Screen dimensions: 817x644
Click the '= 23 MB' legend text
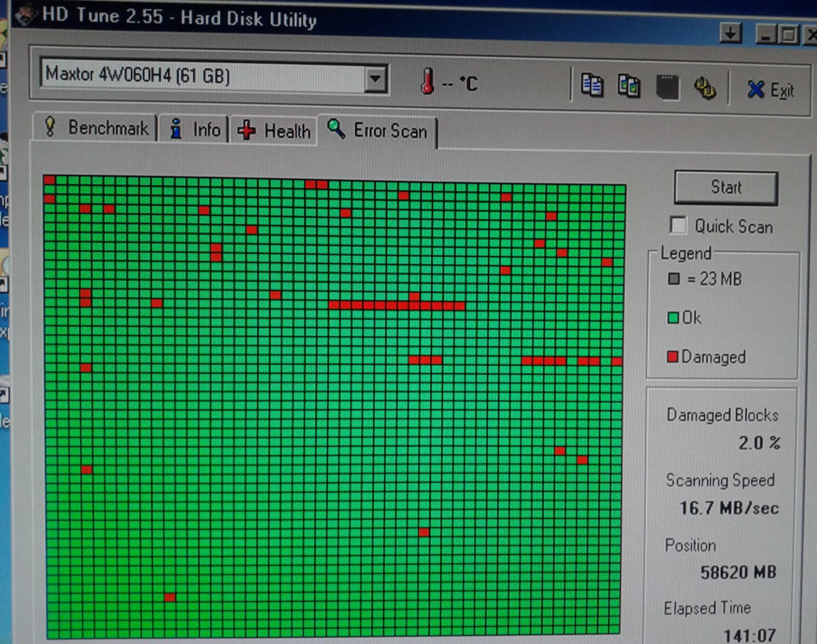pyautogui.click(x=714, y=279)
